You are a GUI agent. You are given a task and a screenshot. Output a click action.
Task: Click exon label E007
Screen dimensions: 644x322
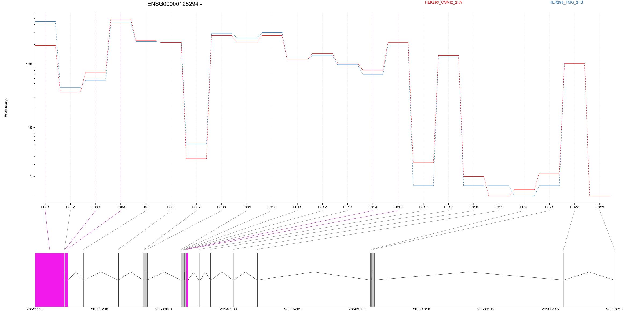tap(196, 207)
